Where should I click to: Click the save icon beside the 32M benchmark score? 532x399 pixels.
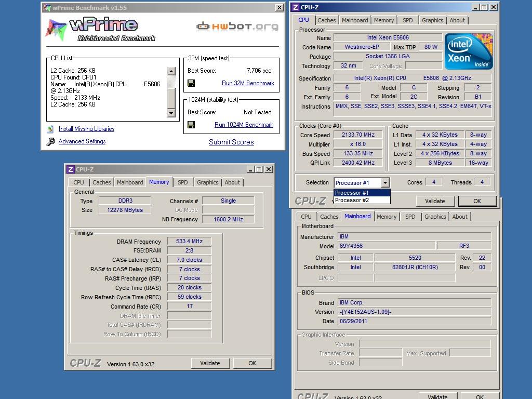click(x=191, y=83)
